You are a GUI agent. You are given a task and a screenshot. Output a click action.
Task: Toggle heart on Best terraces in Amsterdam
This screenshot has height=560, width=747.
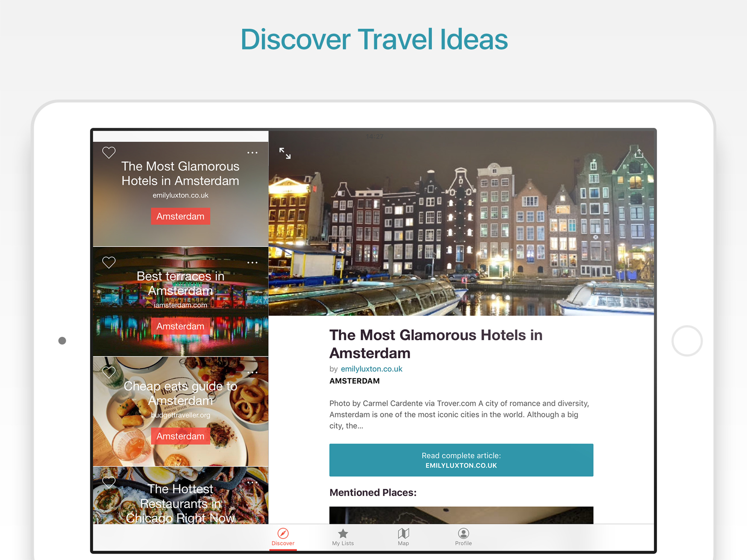point(109,262)
